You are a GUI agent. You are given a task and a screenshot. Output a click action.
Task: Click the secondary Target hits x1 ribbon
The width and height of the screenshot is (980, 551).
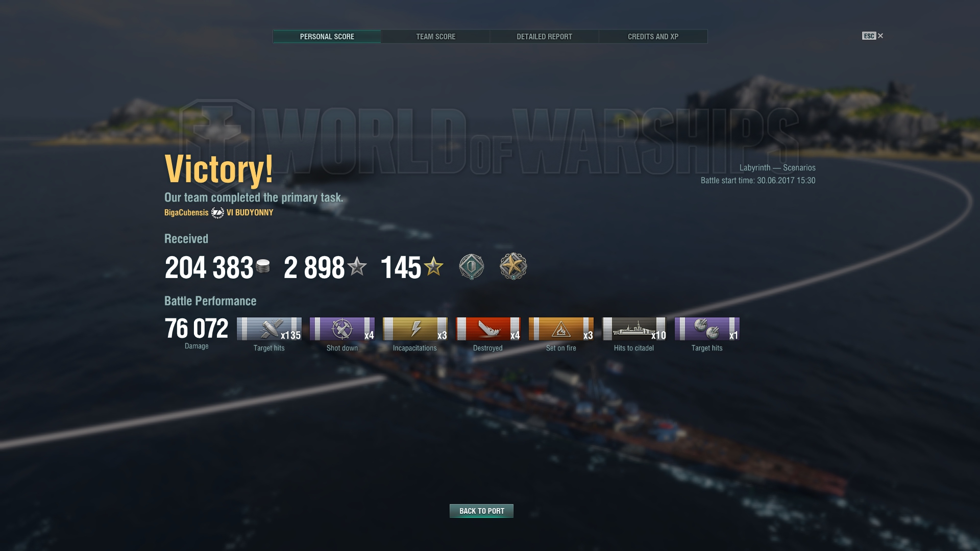pos(707,329)
